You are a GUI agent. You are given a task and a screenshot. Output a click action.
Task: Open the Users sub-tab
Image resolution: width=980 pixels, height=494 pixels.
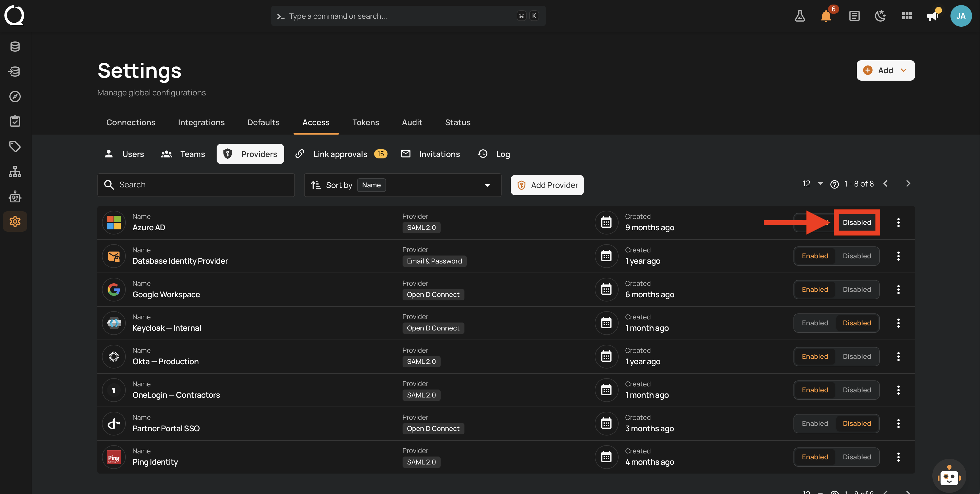click(124, 154)
